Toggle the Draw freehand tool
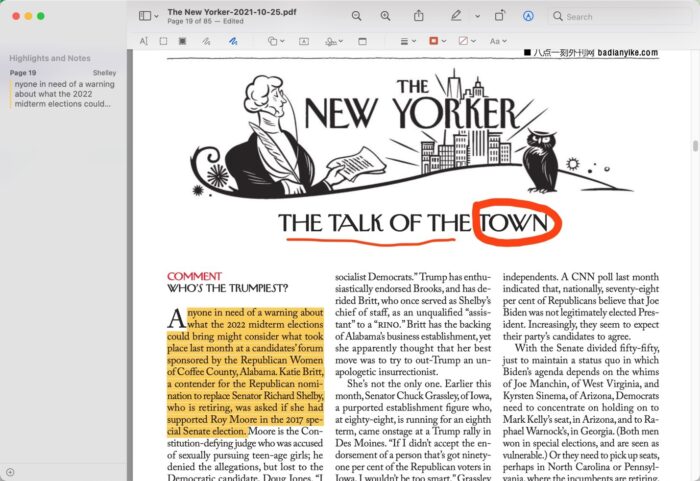The width and height of the screenshot is (700, 481). 233,42
